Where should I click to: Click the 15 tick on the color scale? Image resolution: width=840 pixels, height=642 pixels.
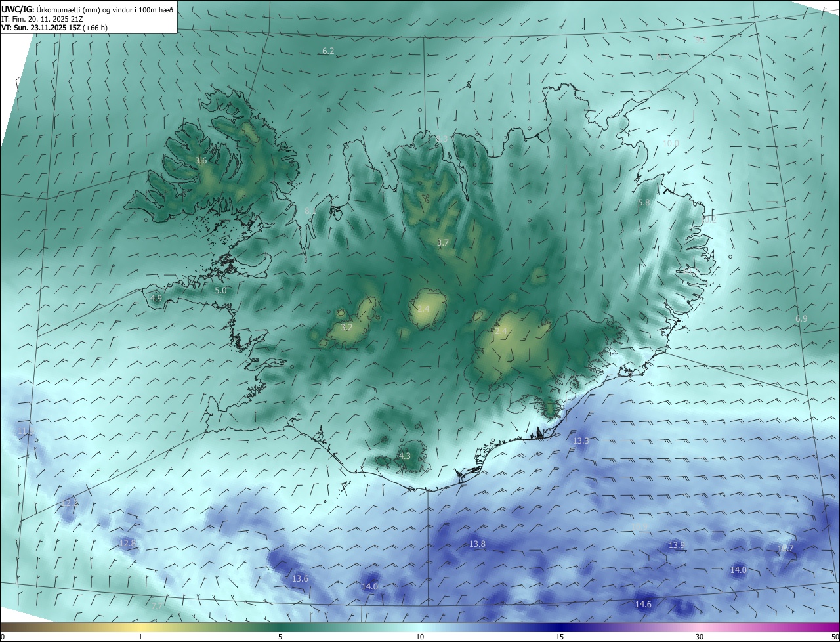(x=560, y=637)
